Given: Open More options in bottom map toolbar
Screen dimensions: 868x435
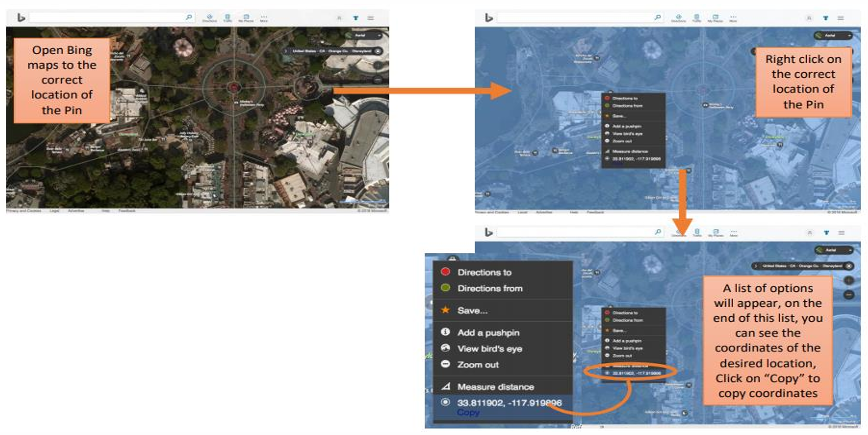Looking at the screenshot, I should pyautogui.click(x=733, y=234).
